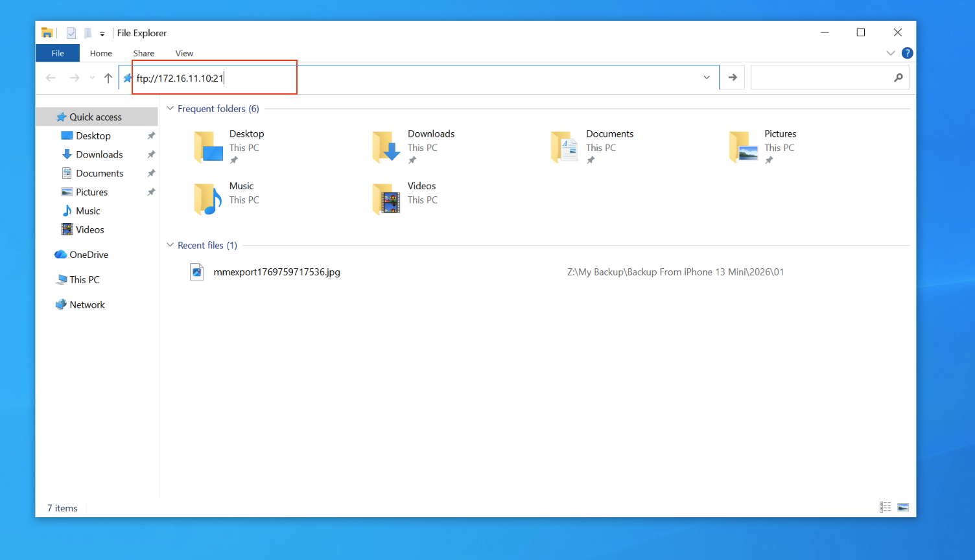Switch to Large icons view in status bar
This screenshot has height=560, width=975.
pyautogui.click(x=903, y=507)
